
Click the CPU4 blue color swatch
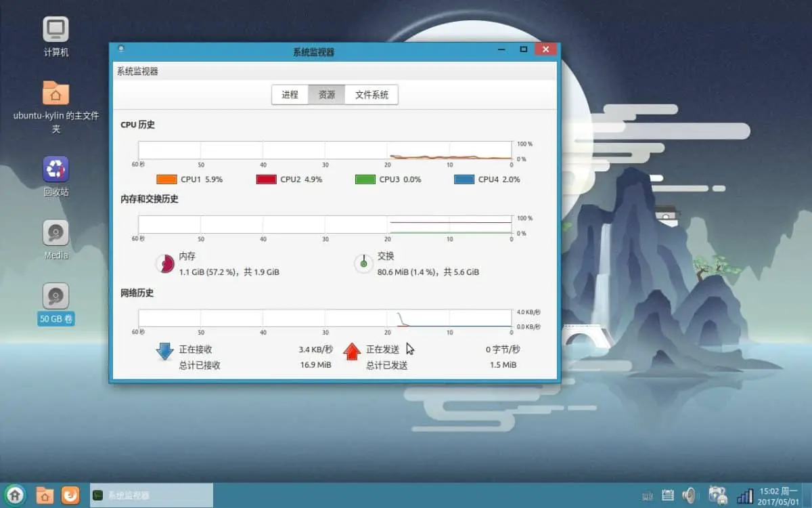pos(464,179)
